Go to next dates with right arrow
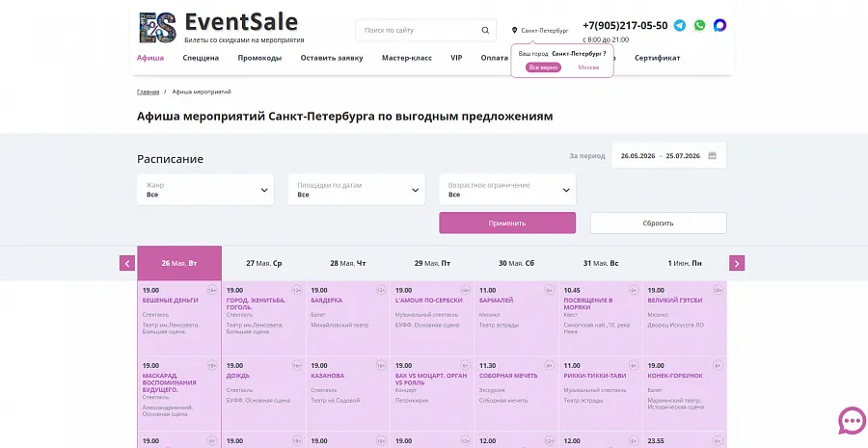The width and height of the screenshot is (868, 448). click(737, 263)
